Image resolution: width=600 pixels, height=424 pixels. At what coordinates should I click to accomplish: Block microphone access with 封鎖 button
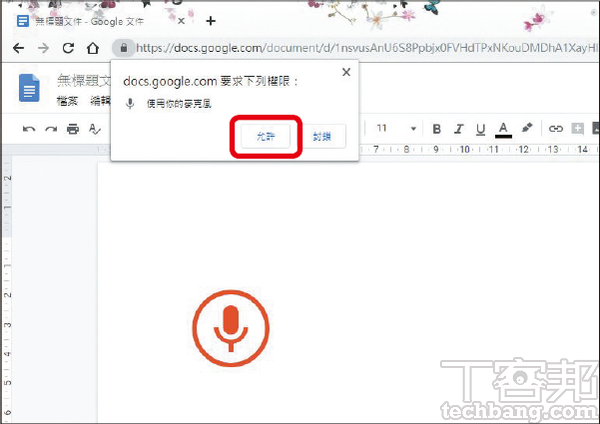322,136
